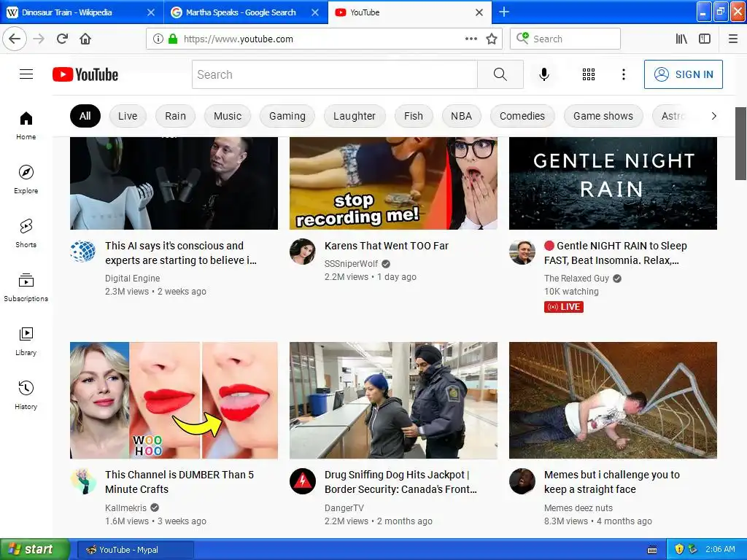Open 'Karens That Went TOO Far' video title
The image size is (747, 560).
(x=387, y=246)
